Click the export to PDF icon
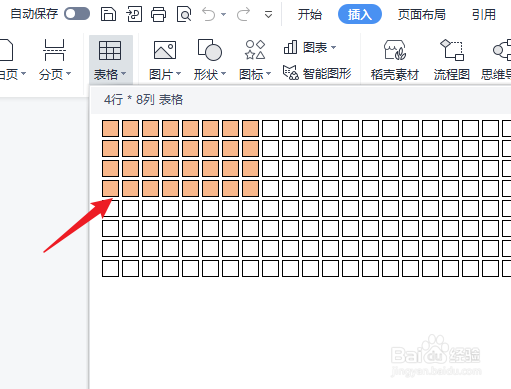This screenshot has width=511, height=389. (x=134, y=14)
